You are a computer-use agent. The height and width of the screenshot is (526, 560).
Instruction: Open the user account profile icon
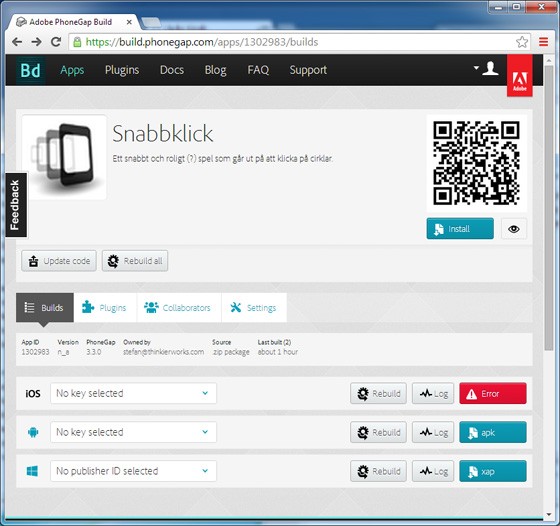point(490,68)
